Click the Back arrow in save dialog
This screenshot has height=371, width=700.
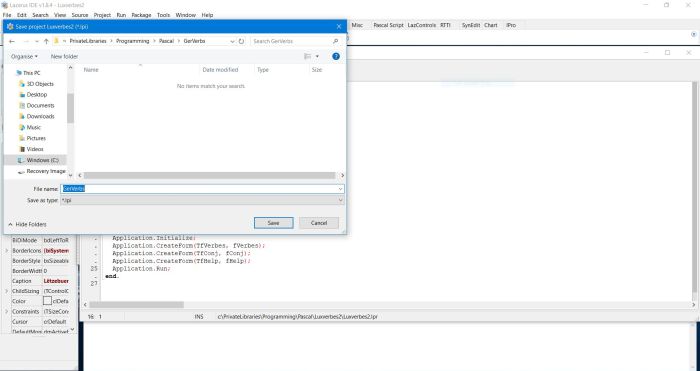click(12, 41)
